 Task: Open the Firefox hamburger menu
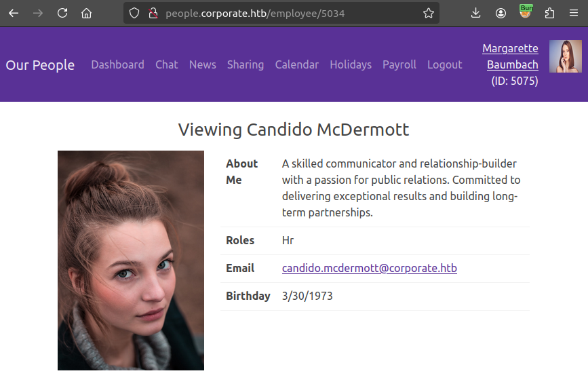point(574,13)
